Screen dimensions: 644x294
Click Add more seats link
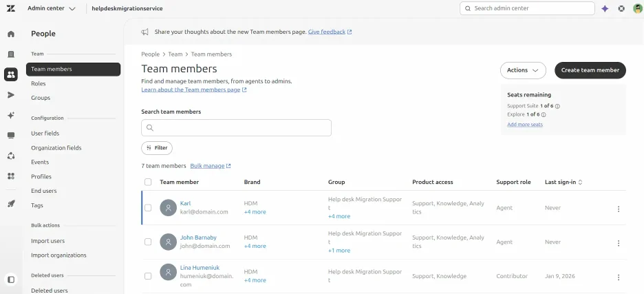tap(525, 124)
